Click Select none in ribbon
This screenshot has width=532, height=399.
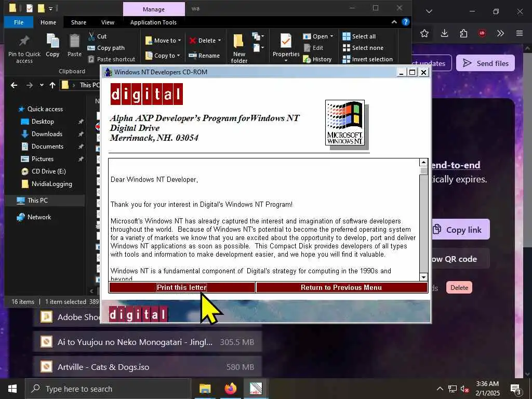363,48
